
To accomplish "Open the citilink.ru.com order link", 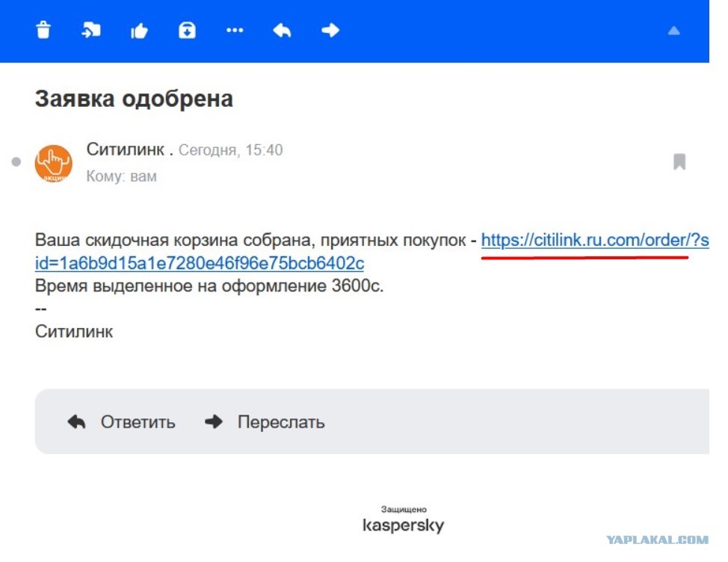I will (595, 240).
